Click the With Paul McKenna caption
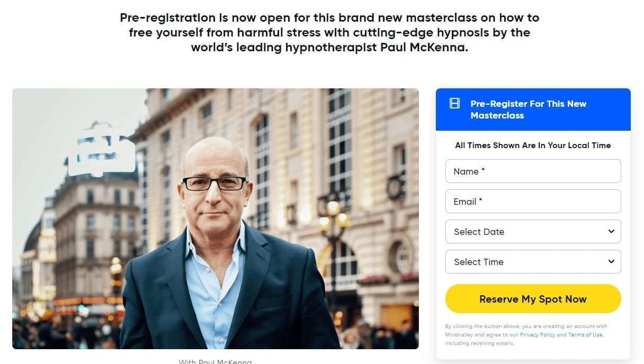The width and height of the screenshot is (644, 364). click(x=215, y=361)
